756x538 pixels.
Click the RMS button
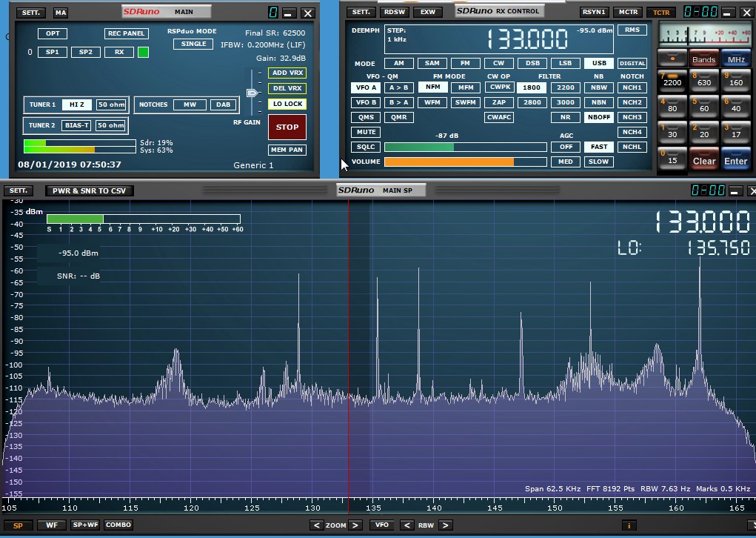click(632, 30)
